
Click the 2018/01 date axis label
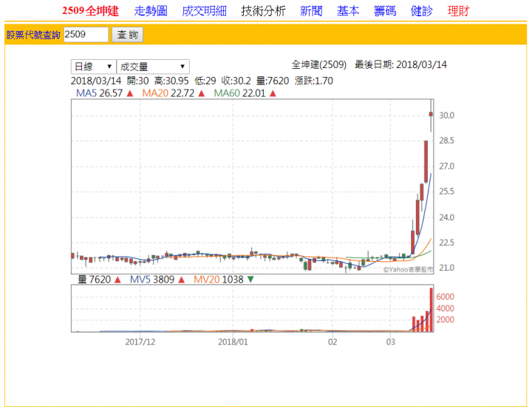coord(233,342)
